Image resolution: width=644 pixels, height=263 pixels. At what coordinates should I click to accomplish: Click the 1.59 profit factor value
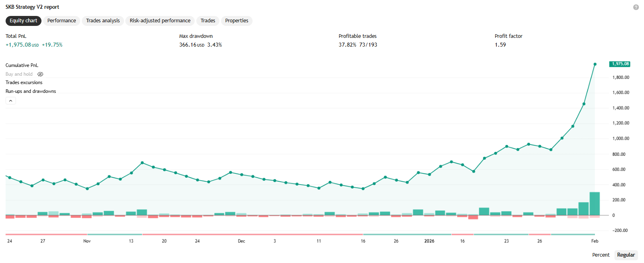point(500,45)
